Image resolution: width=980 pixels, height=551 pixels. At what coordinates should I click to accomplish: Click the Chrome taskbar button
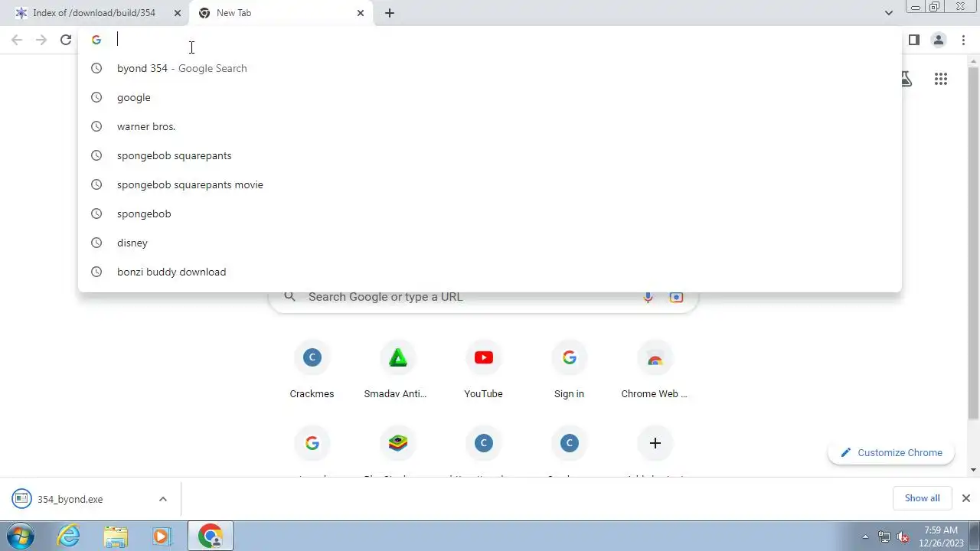point(210,536)
